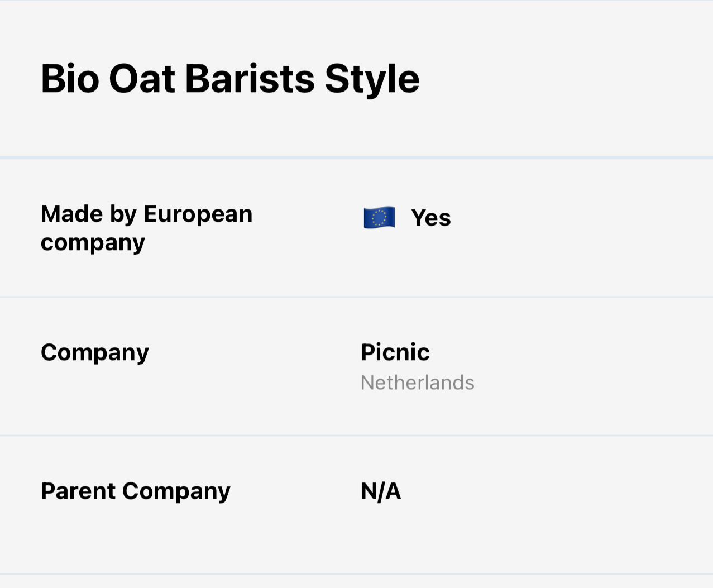Screen dimensions: 713x588
Task: Click the divider line below the title header
Action: [356, 157]
